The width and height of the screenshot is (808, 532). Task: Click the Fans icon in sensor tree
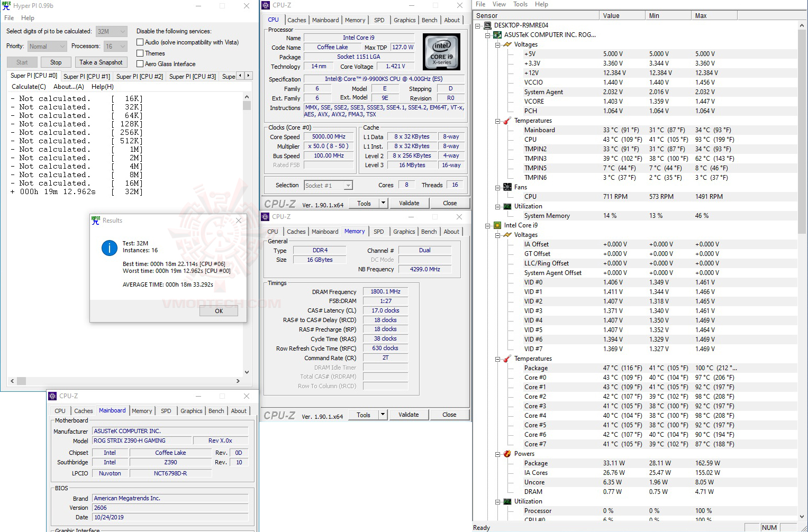click(507, 187)
